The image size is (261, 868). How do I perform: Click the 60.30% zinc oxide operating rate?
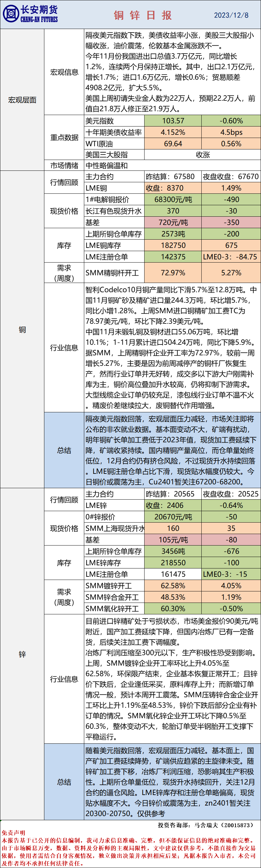pyautogui.click(x=173, y=609)
